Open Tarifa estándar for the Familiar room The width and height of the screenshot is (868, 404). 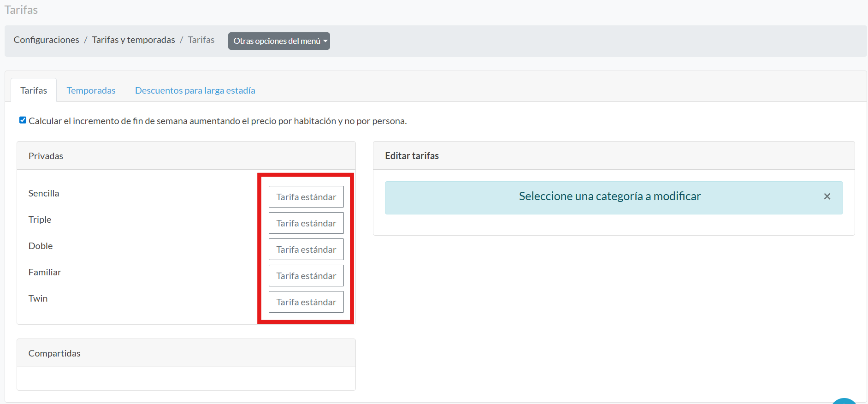coord(306,276)
